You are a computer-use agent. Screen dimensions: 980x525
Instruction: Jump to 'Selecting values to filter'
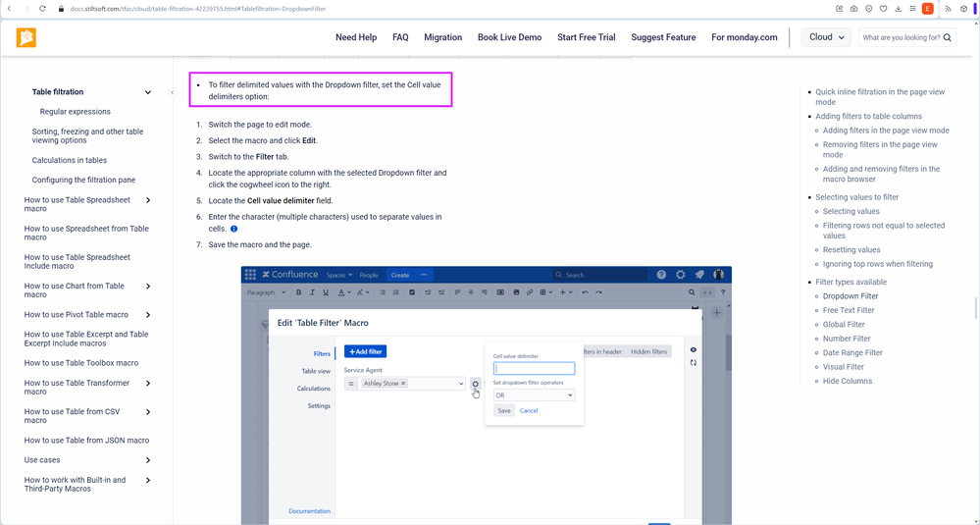coord(856,197)
